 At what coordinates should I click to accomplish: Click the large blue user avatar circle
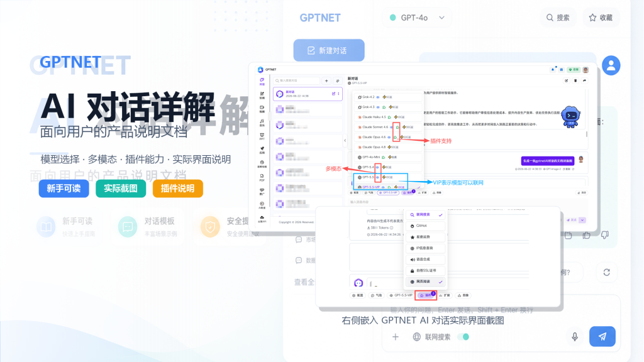(611, 65)
